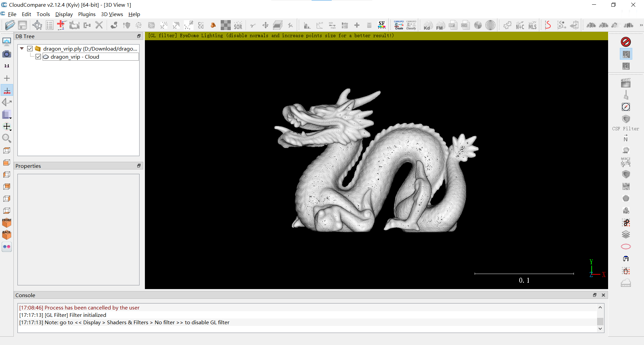The height and width of the screenshot is (345, 644).
Task: Click the console scrollbar up arrow
Action: [x=600, y=307]
